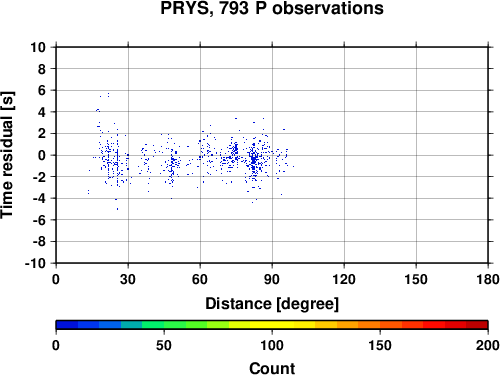Click the "Time residual [s]" y-axis label

[x=7, y=155]
